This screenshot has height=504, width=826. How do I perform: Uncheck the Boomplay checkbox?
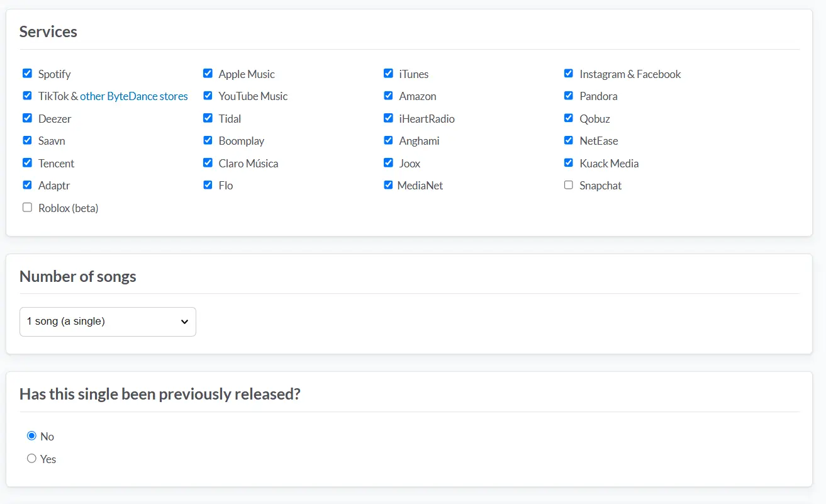coord(208,140)
